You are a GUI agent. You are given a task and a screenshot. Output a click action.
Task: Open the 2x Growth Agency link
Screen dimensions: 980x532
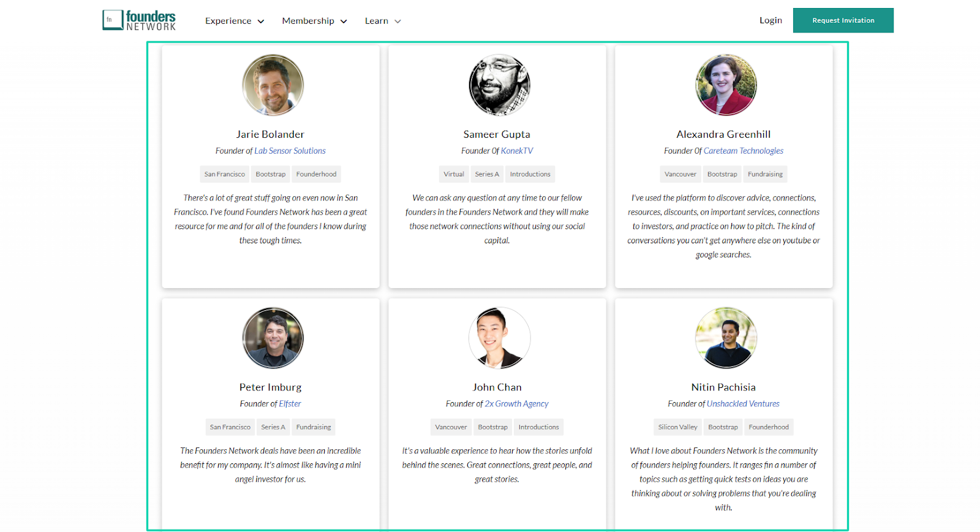(516, 404)
